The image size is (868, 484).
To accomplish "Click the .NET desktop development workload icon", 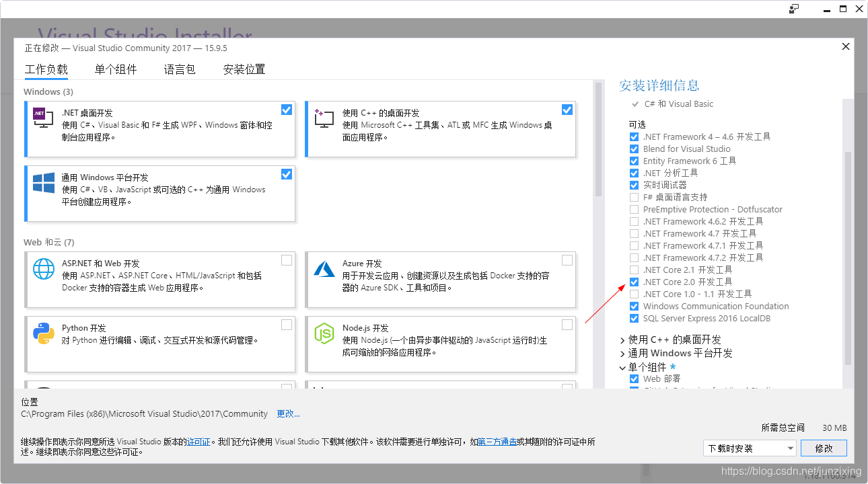I will click(43, 117).
